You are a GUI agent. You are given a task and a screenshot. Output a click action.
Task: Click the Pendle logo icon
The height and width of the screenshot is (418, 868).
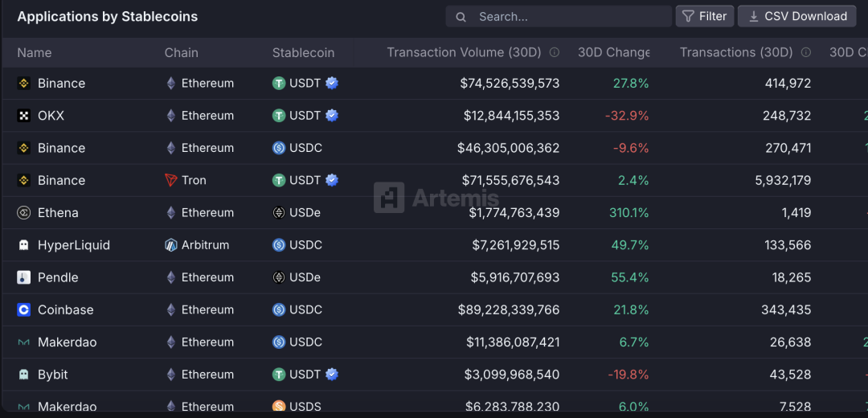point(24,277)
